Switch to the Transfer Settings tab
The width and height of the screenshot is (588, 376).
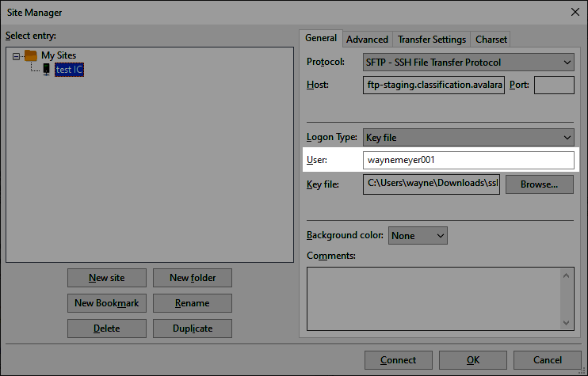pyautogui.click(x=431, y=39)
